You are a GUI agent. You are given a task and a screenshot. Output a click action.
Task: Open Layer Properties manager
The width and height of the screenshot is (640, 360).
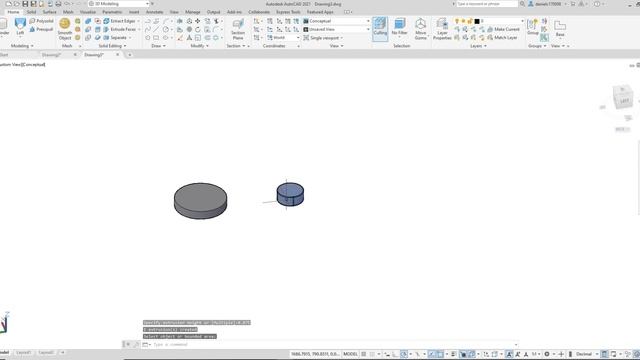442,29
